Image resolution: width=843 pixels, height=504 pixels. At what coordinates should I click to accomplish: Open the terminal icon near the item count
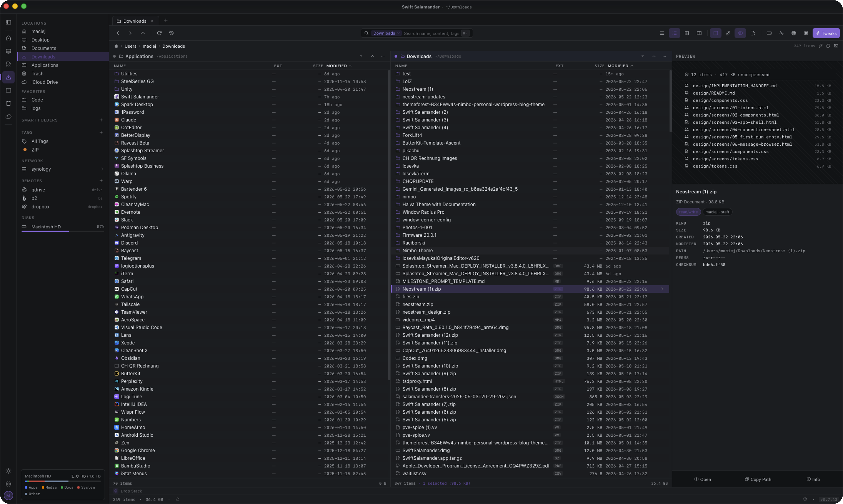[836, 46]
